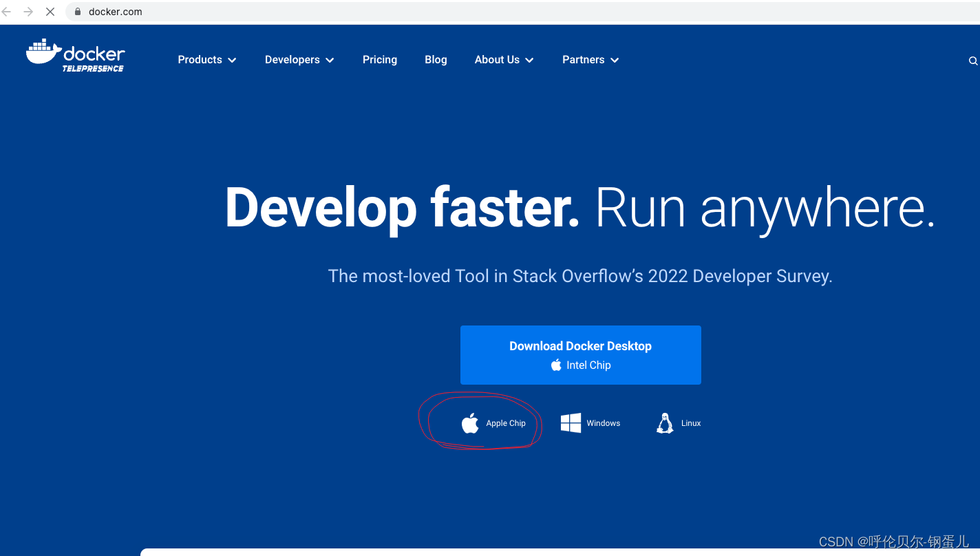Image resolution: width=980 pixels, height=556 pixels.
Task: Click the Docker whale logo
Action: [x=76, y=55]
